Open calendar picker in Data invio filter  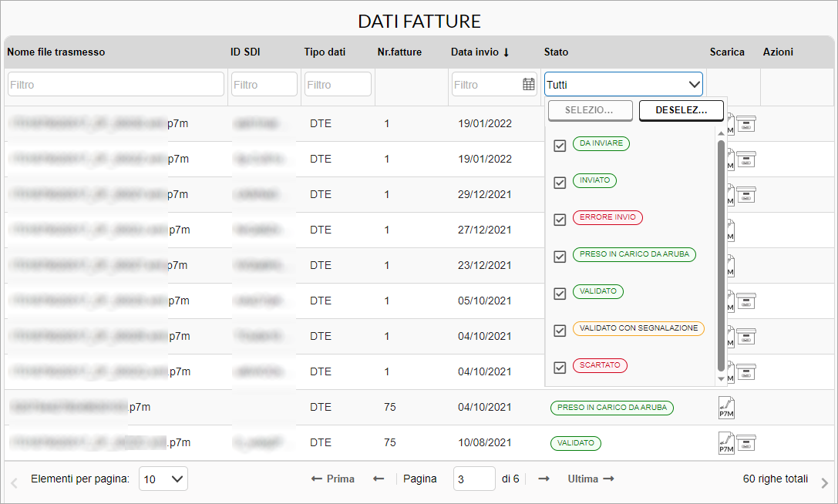click(529, 85)
